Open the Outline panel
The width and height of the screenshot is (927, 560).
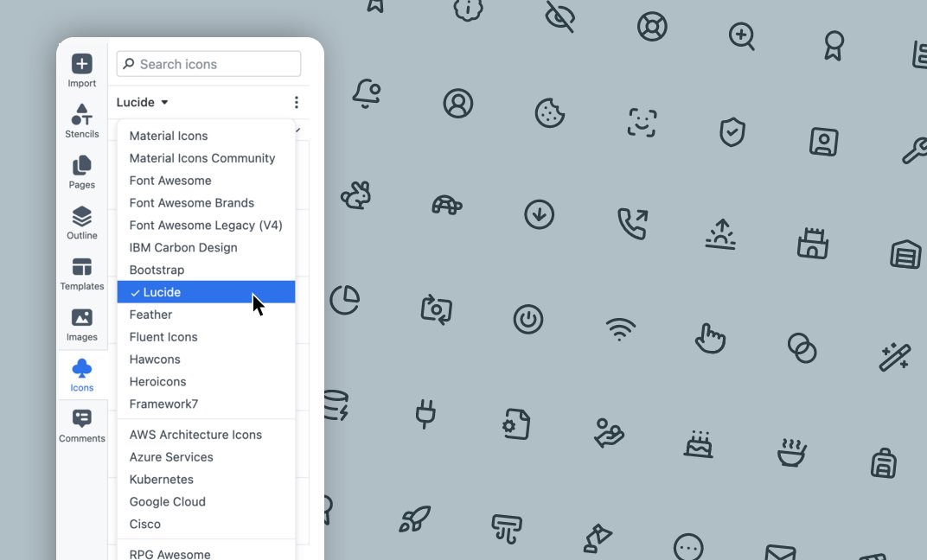point(81,223)
